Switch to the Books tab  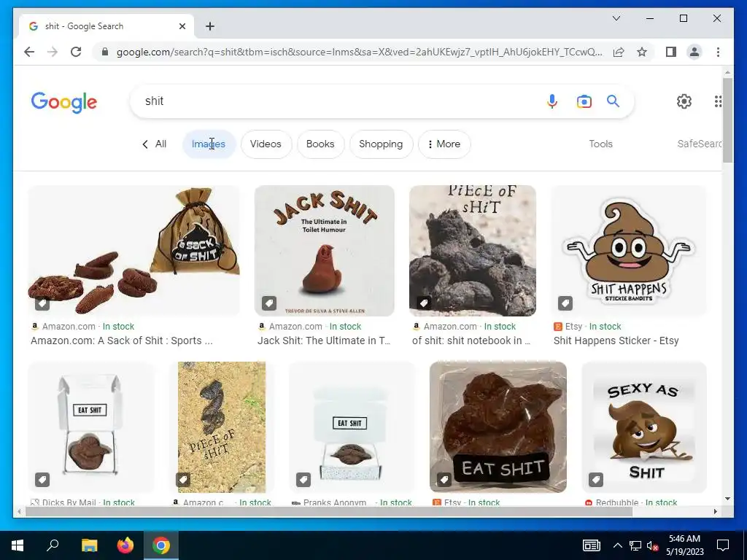[320, 144]
